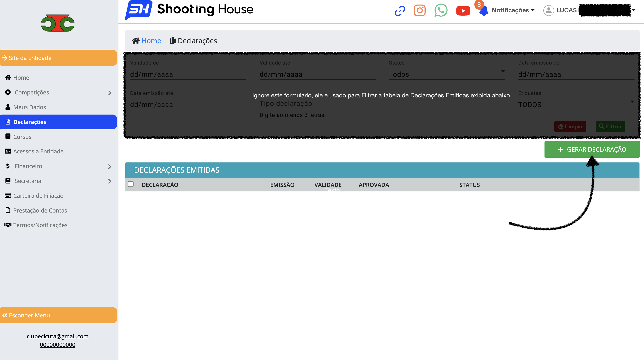Expand the Secretaria submenu chevron

pyautogui.click(x=110, y=181)
